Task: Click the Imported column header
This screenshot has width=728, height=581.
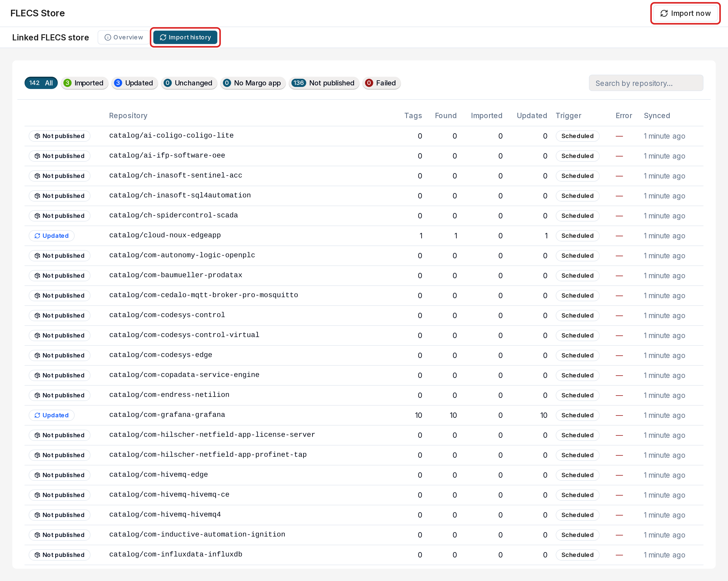Action: pyautogui.click(x=487, y=116)
